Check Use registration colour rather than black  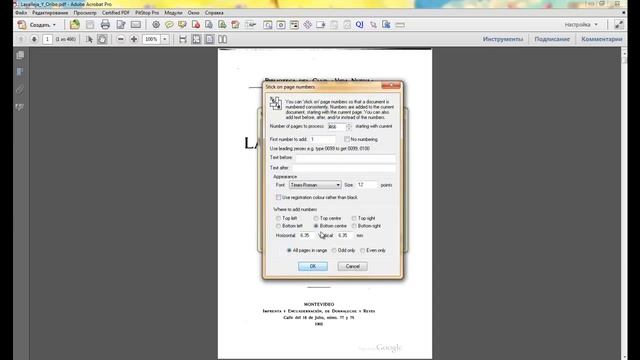pyautogui.click(x=278, y=197)
